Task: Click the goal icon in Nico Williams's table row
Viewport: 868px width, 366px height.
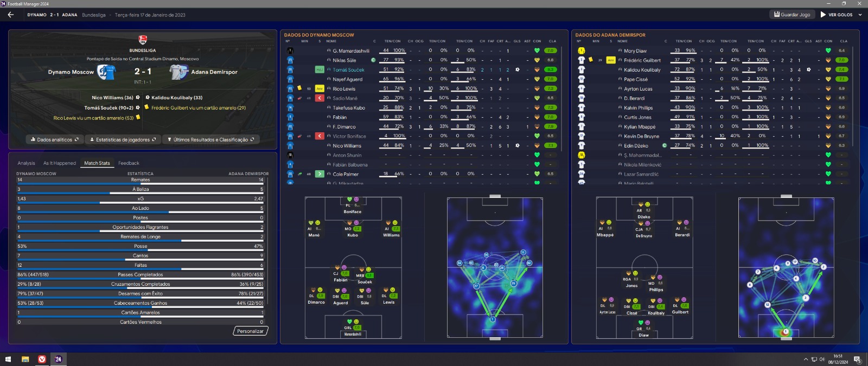Action: point(518,145)
